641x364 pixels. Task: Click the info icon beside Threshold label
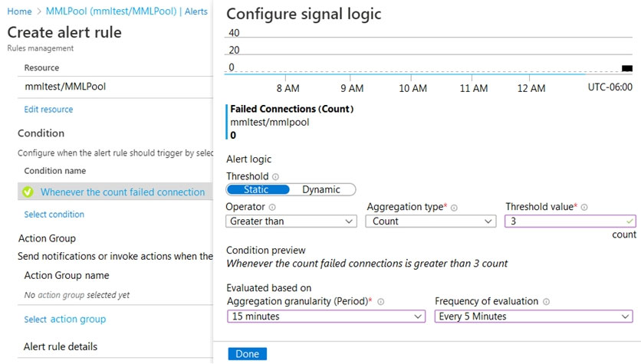click(275, 177)
